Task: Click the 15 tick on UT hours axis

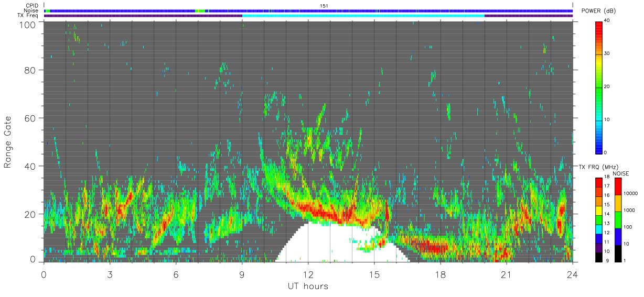Action: click(x=374, y=274)
